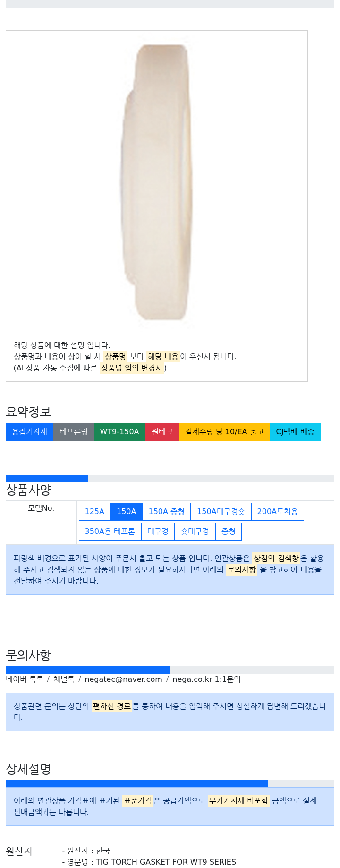Click the 원테크 red brand tag
Screen dimensions: 340x868
(162, 432)
